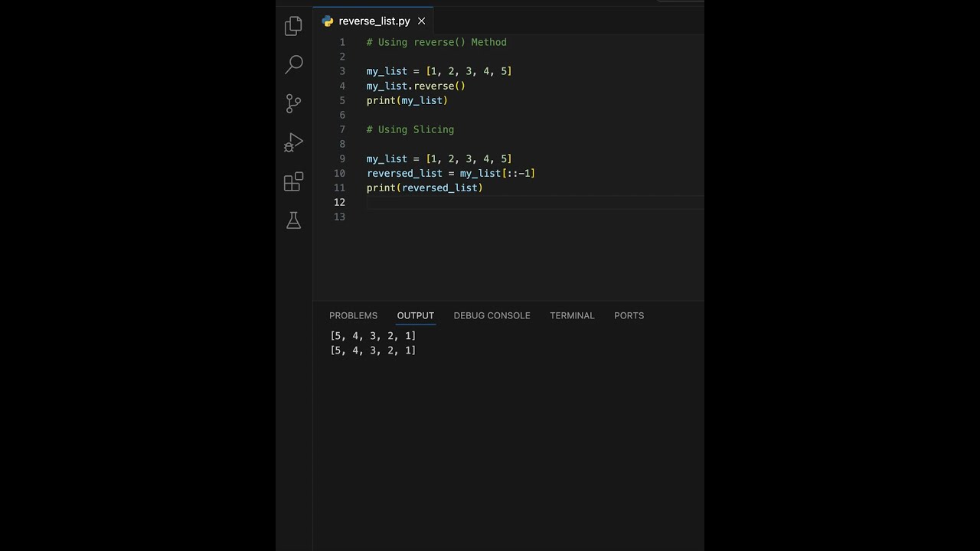
Task: Switch to the OUTPUT panel tab
Action: coord(415,315)
